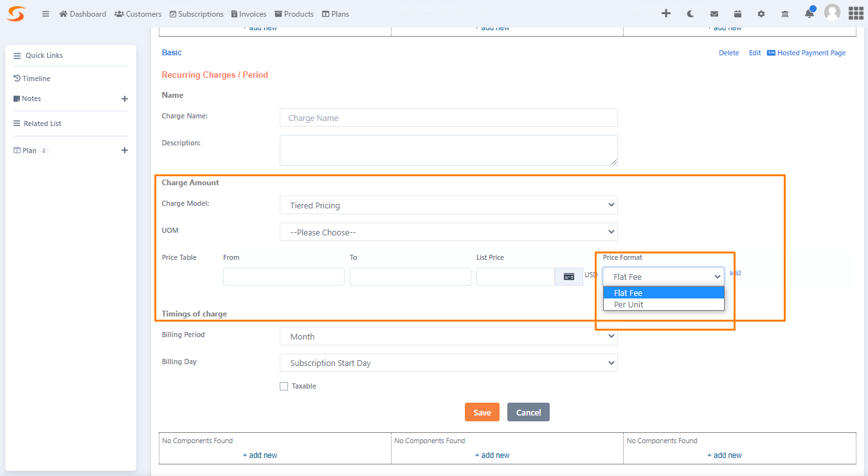Click the plus icon next to Notes
868x476 pixels.
124,98
